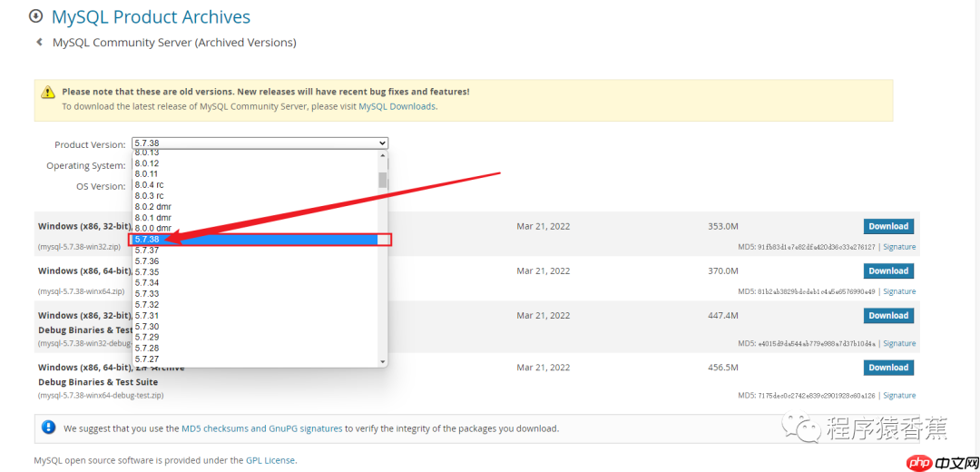This screenshot has height=472, width=980.
Task: Click the back chevron before MySQL Community Server
Action: [x=39, y=43]
